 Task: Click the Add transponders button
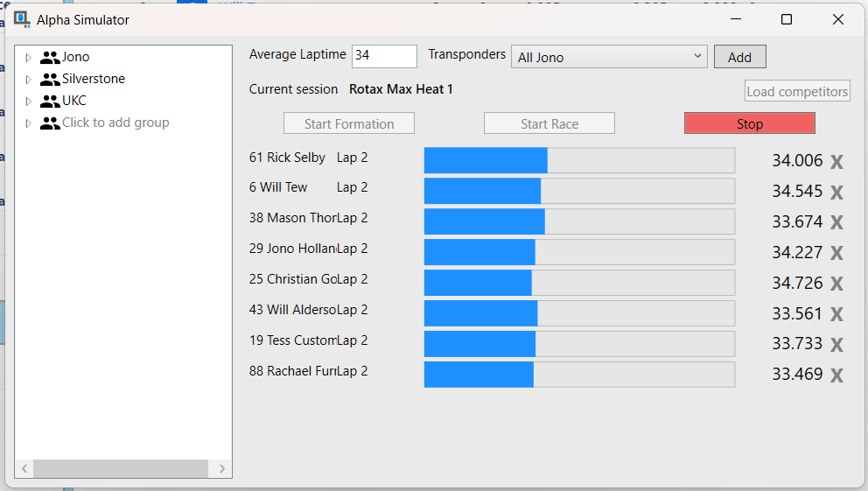coord(739,57)
